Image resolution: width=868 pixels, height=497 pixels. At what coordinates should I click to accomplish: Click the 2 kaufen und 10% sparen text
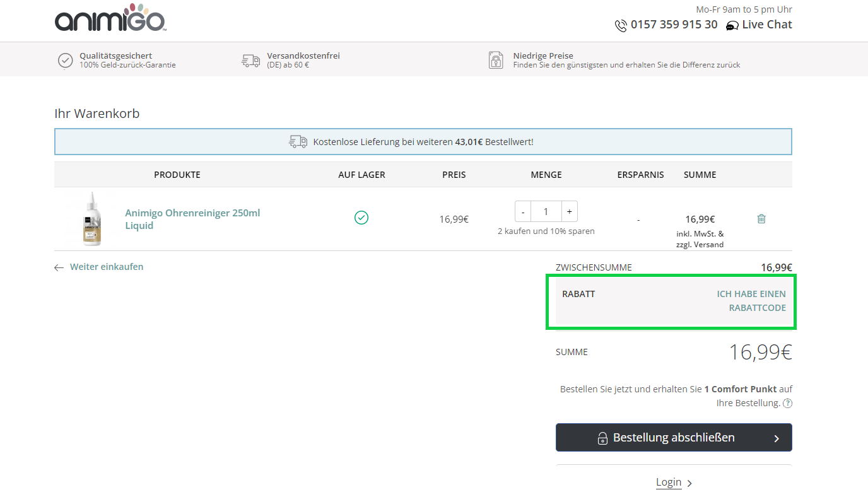[546, 231]
